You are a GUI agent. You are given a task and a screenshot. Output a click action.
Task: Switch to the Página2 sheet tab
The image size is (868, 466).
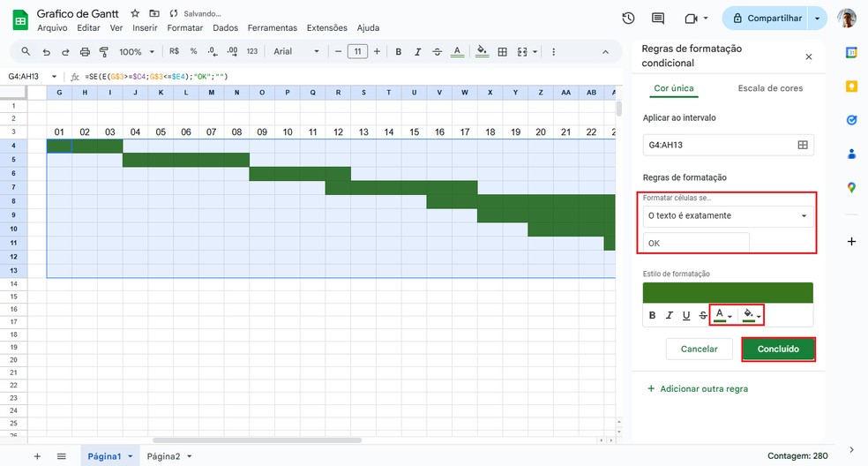(x=163, y=456)
